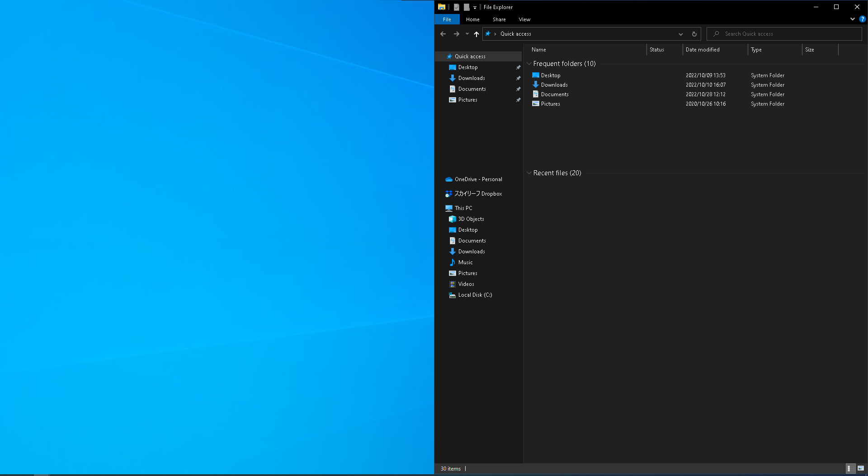Viewport: 868px width, 476px height.
Task: Click the Refresh icon in the address bar
Action: click(693, 34)
